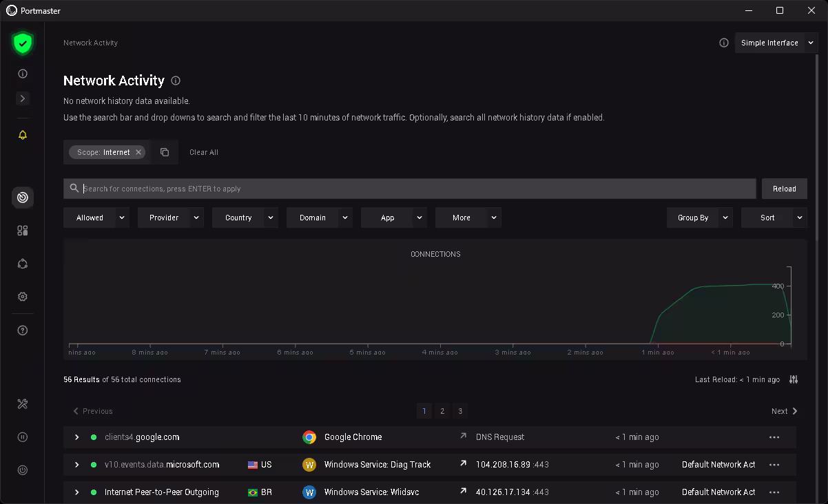Screen dimensions: 828x504
Task: Open the more options menu for the Wlidsvc row
Action: 774,492
